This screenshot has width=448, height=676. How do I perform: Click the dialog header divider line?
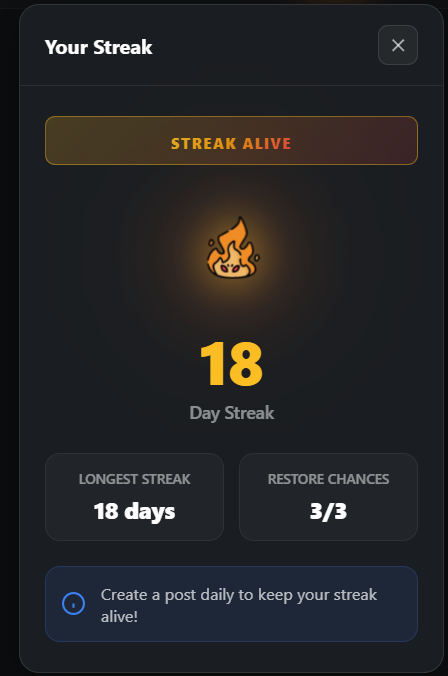point(232,85)
